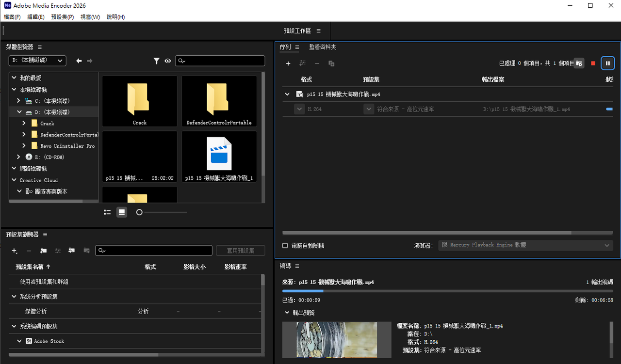The width and height of the screenshot is (621, 364).
Task: Collapse the 系統分析預設集 group
Action: click(x=14, y=296)
